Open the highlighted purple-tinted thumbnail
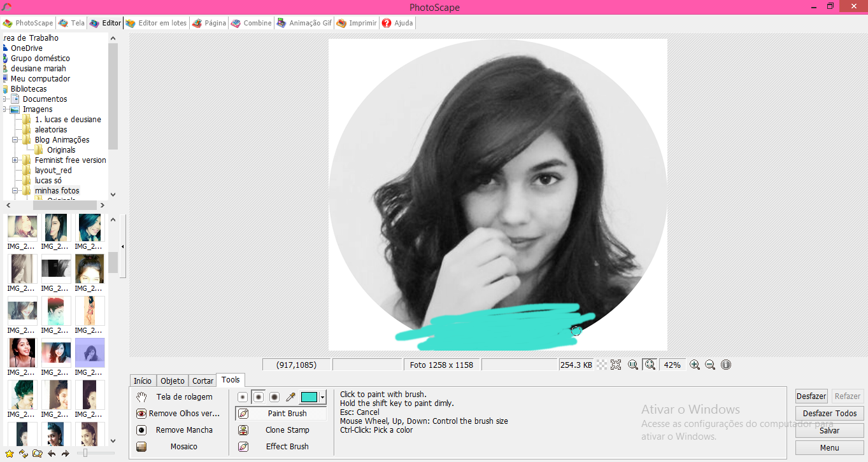 click(90, 353)
